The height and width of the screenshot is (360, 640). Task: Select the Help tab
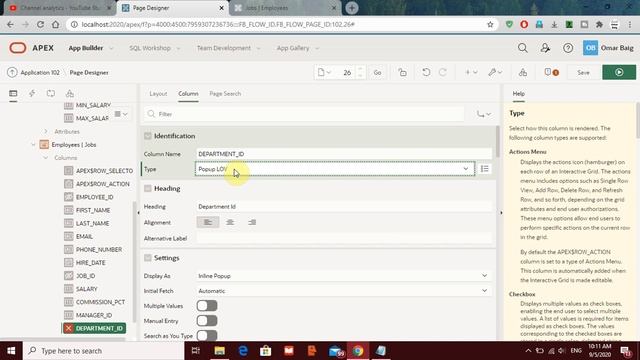coord(518,93)
